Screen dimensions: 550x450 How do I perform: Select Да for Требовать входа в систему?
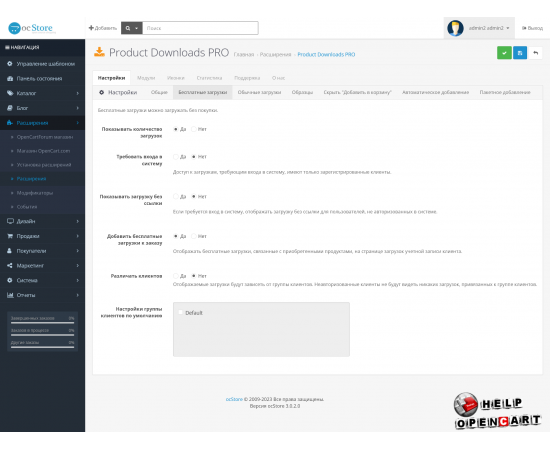176,157
